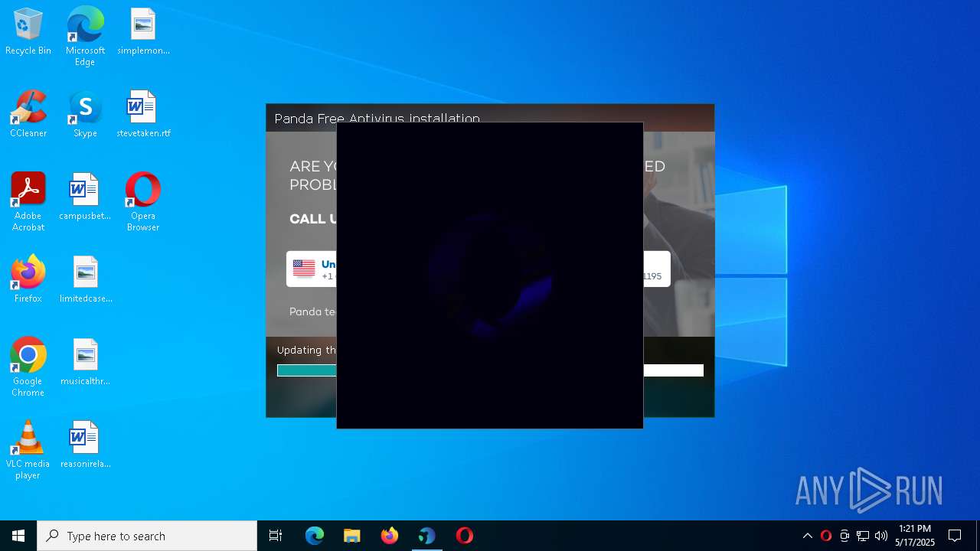Image resolution: width=980 pixels, height=551 pixels.
Task: Open File Explorer from the taskbar
Action: (x=351, y=536)
